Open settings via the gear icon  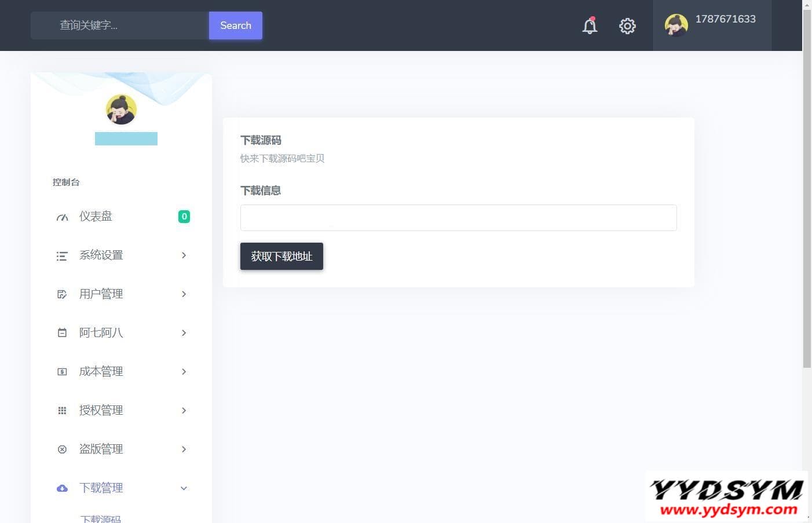coord(627,25)
